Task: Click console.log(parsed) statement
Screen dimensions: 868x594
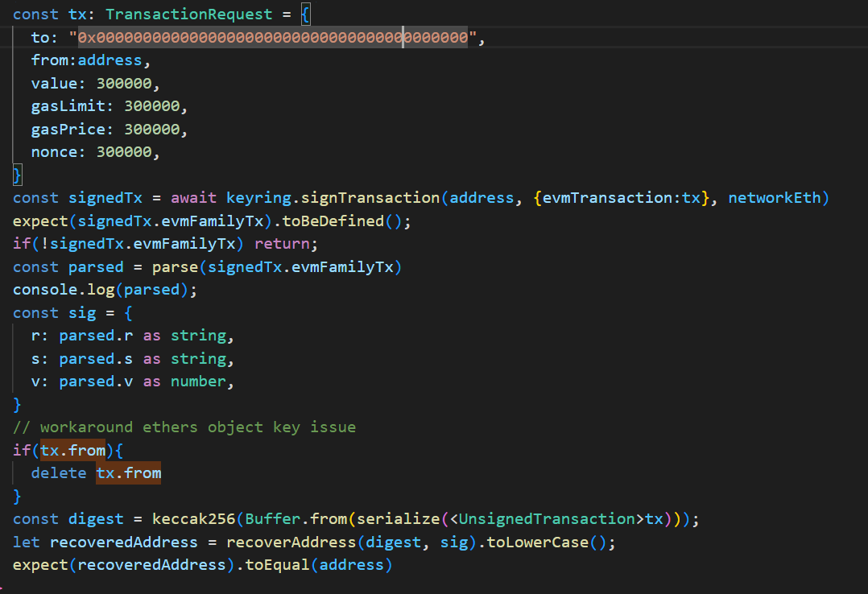Action: pyautogui.click(x=105, y=290)
